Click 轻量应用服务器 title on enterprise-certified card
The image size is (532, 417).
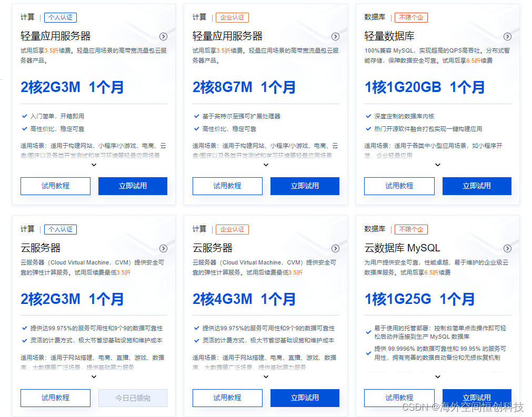tap(227, 36)
